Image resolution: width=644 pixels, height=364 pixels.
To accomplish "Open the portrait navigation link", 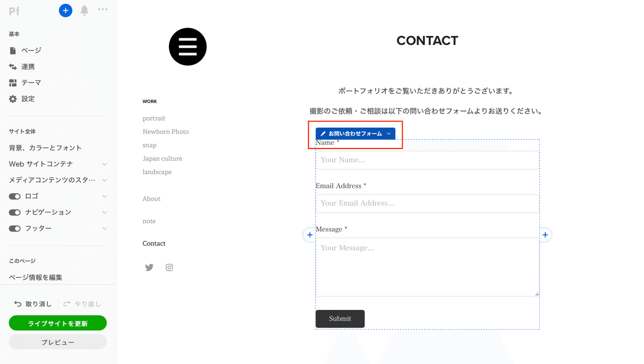I will (154, 118).
